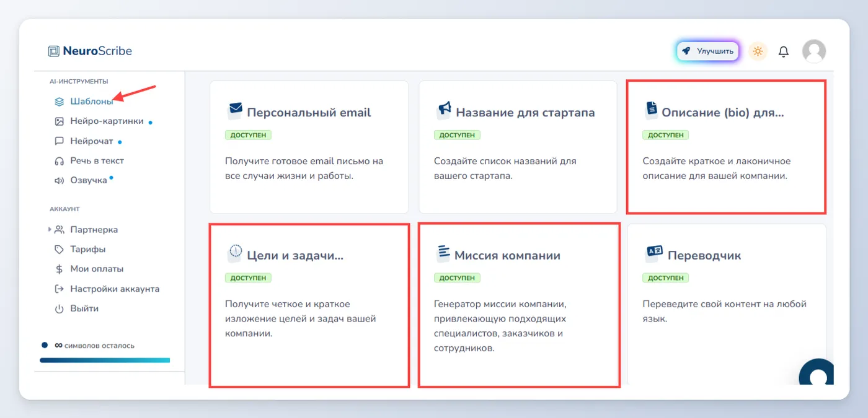Click the ДОСТУПЕН badge under Цели и задачи
Image resolution: width=868 pixels, height=418 pixels.
248,278
